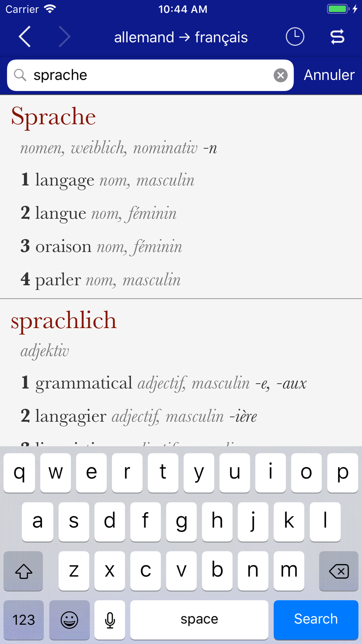Select the translation langage
The height and width of the screenshot is (644, 362).
pos(65,180)
